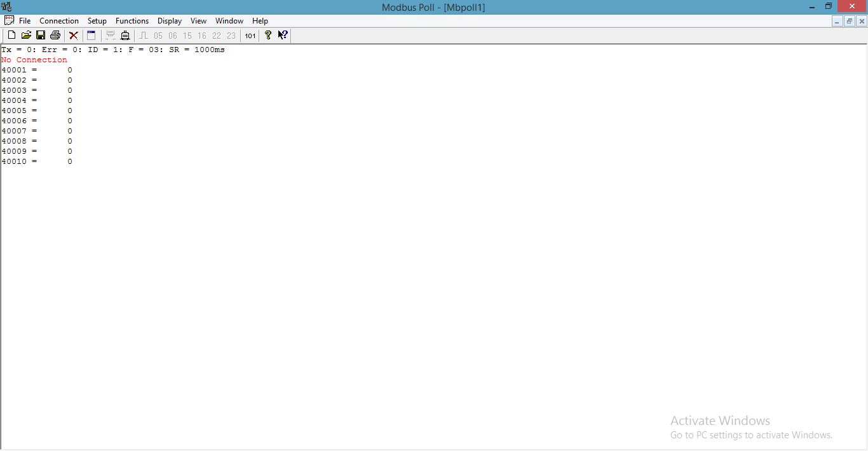This screenshot has height=451, width=868.
Task: Open the Connection menu
Action: tap(59, 21)
